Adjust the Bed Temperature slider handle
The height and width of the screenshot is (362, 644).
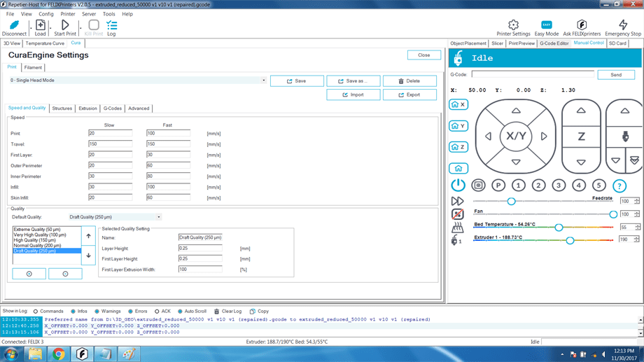[559, 228]
